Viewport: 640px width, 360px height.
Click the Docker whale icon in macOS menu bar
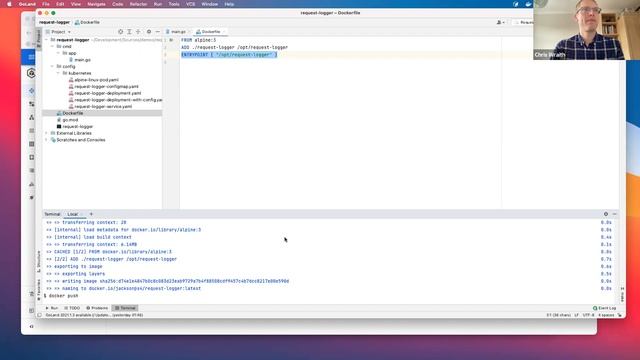[x=528, y=4]
